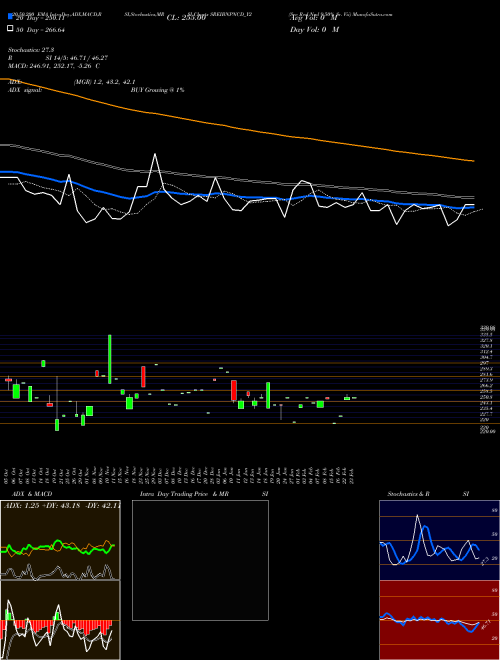The width and height of the screenshot is (500, 660).
Task: Click the Munafasutra.com text at top right
Action: click(x=372, y=14)
